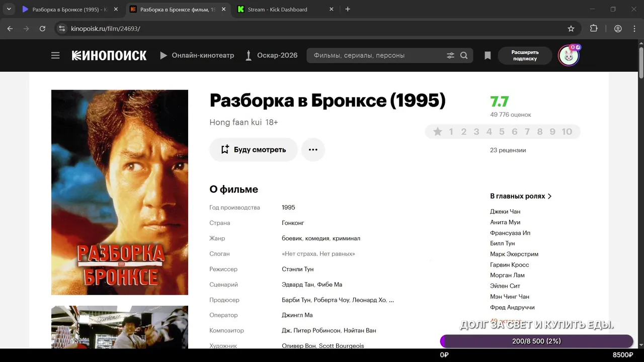Rate the film 3
This screenshot has height=362, width=644.
pyautogui.click(x=476, y=132)
